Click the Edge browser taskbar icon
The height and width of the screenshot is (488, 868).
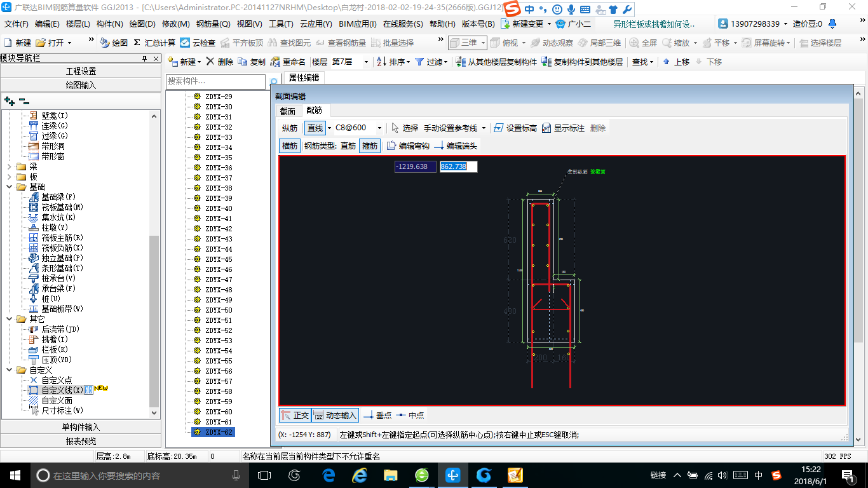point(329,475)
